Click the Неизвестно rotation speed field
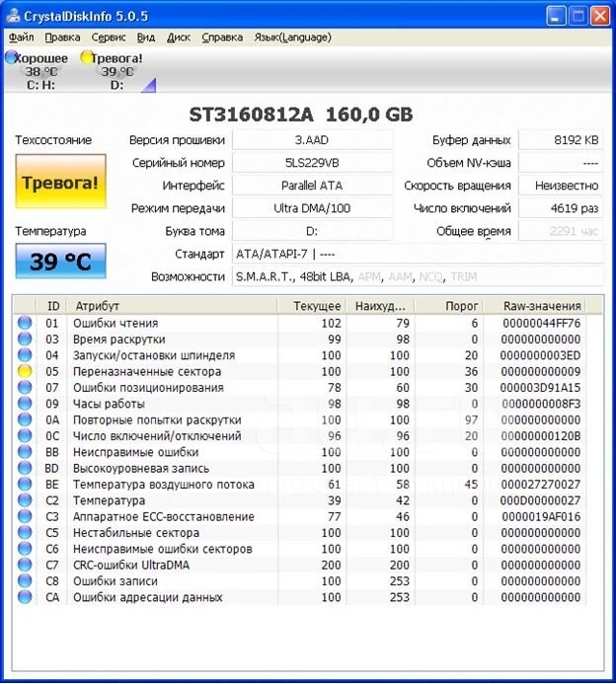Screen dimensions: 616x684 click(x=561, y=186)
